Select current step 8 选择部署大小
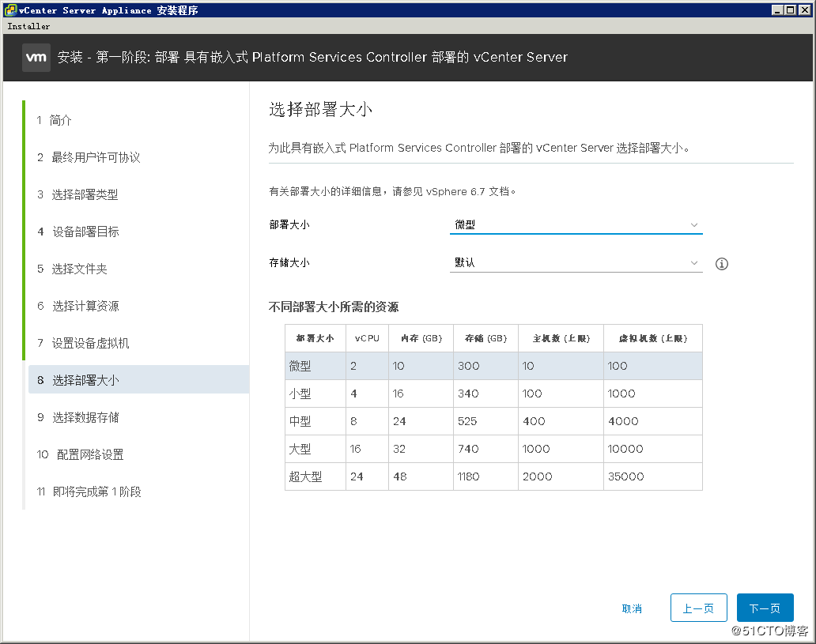 (x=139, y=380)
